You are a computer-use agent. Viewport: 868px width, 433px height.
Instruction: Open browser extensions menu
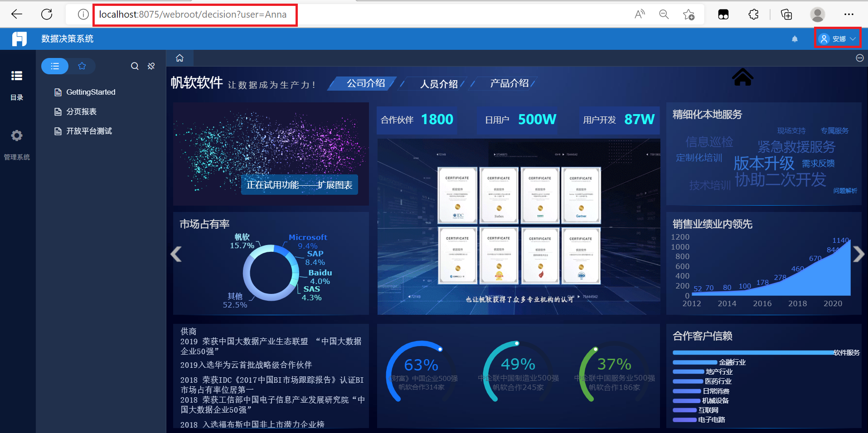[753, 14]
